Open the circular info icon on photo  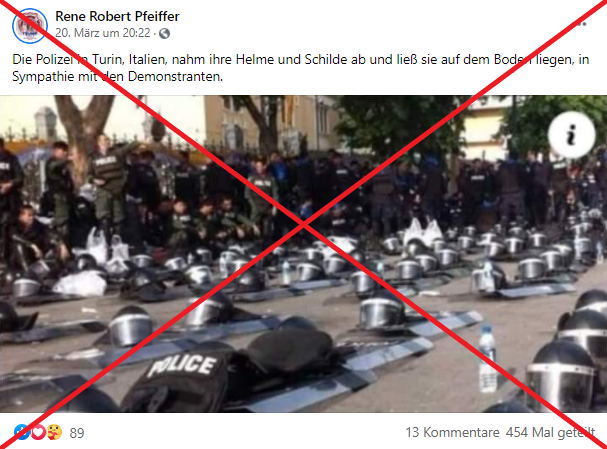click(x=571, y=135)
